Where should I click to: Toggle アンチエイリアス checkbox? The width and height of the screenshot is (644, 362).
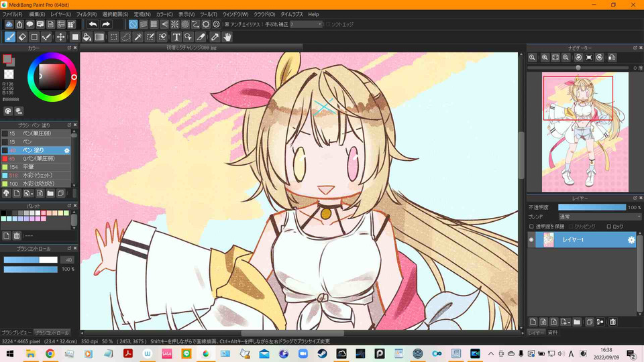coord(227,24)
